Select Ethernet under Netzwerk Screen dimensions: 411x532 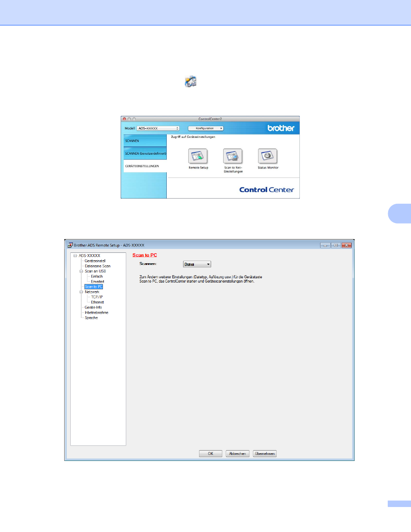point(97,302)
